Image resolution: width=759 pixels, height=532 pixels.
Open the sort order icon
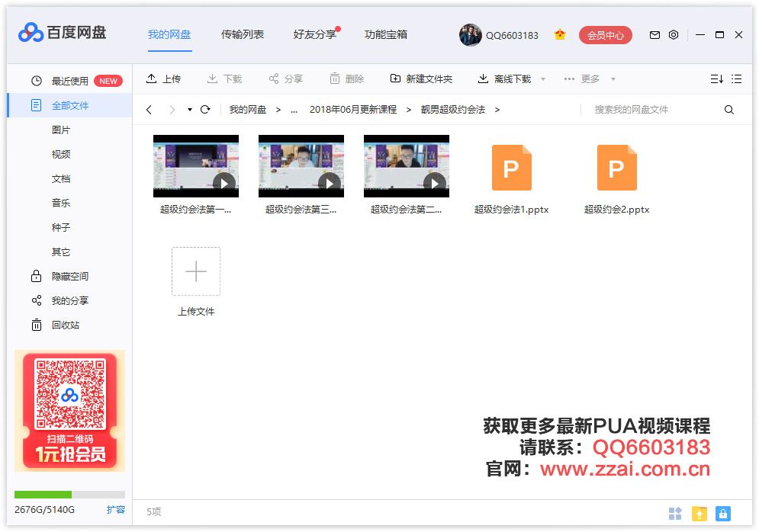tap(717, 79)
